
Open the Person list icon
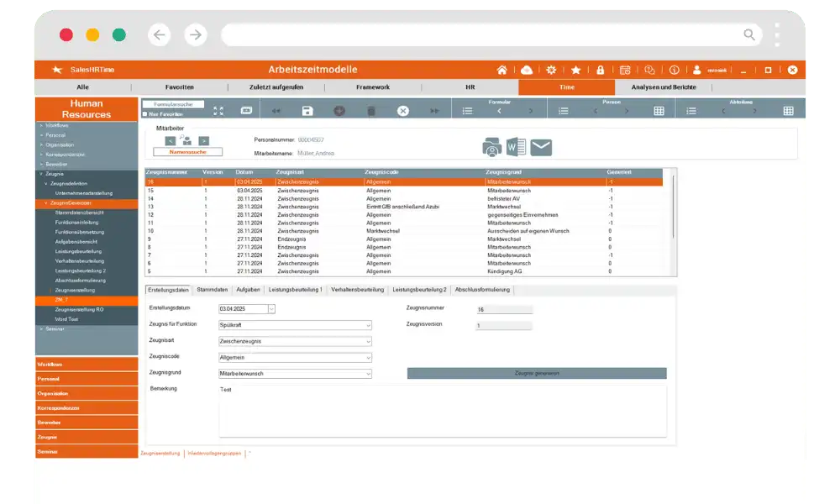[563, 111]
